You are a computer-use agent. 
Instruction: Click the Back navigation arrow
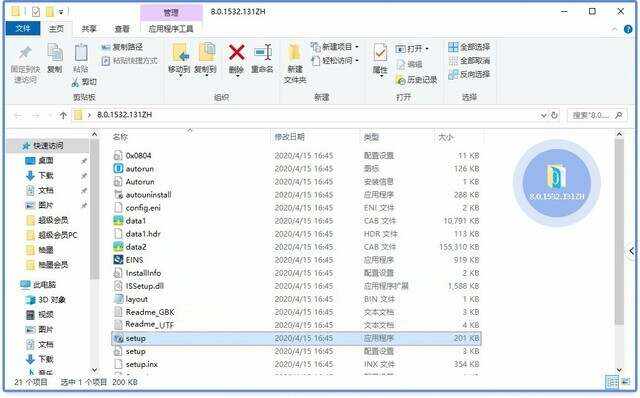(x=18, y=116)
